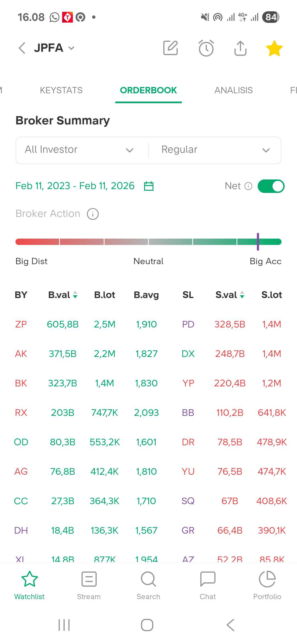Switch to the KEYSTATS tab
Image resolution: width=297 pixels, height=644 pixels.
[61, 90]
